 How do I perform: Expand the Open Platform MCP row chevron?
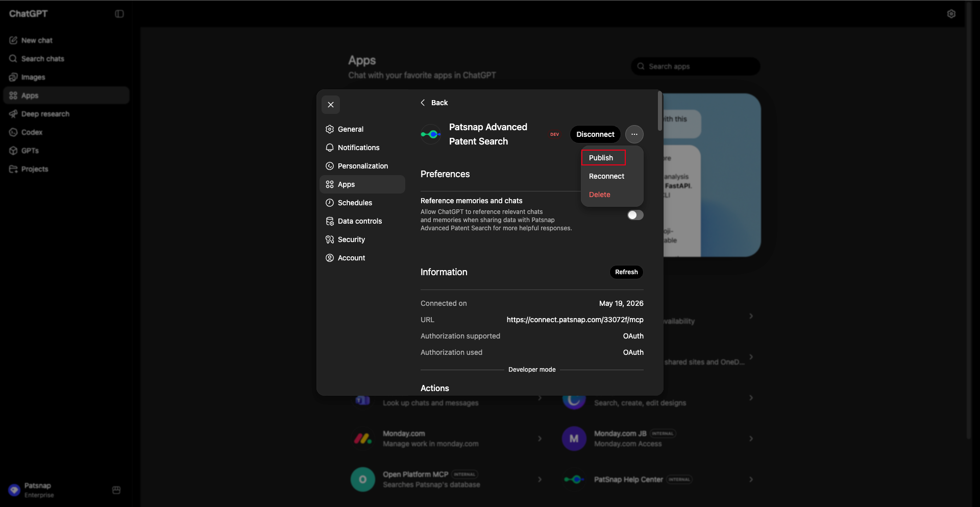[x=540, y=479]
